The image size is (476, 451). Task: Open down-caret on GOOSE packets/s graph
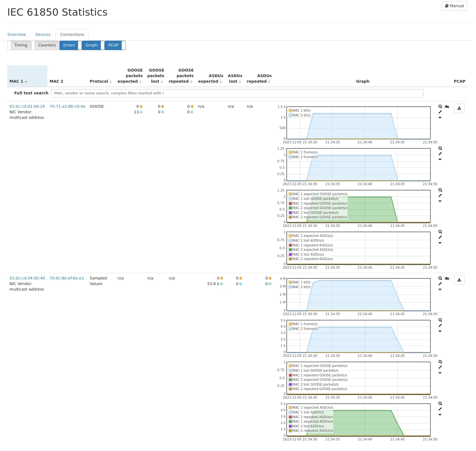(x=440, y=201)
